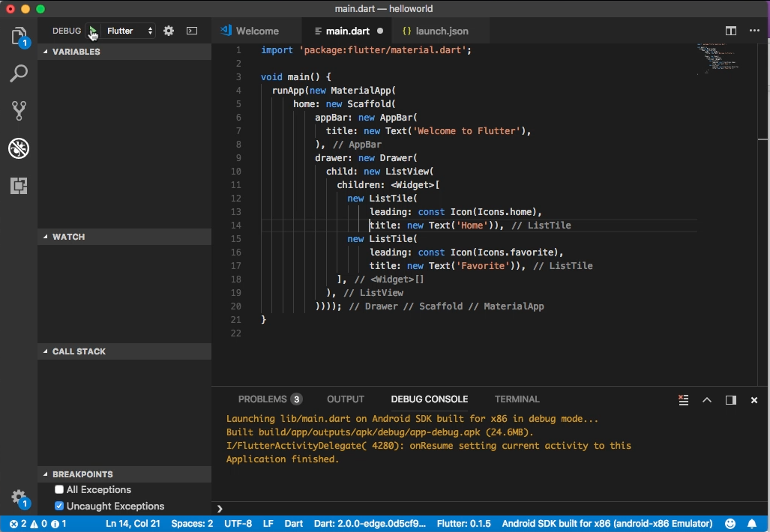
Task: Collapse the BREAKPOINTS section
Action: point(124,474)
